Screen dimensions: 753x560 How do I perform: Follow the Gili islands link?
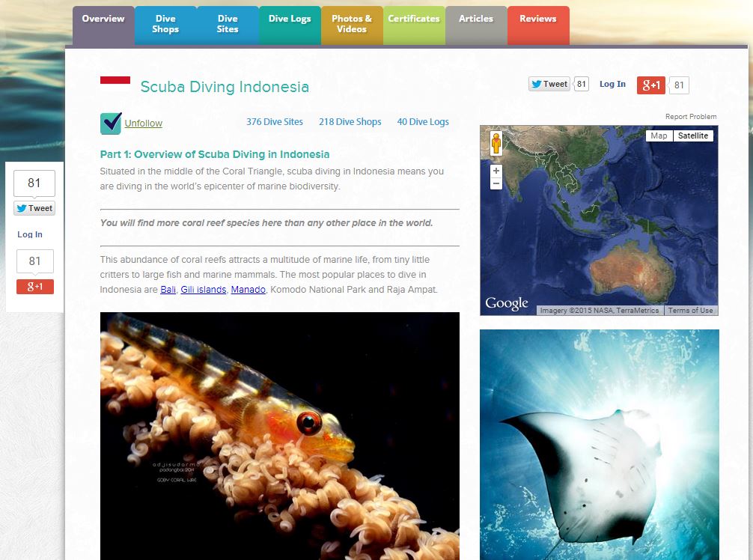click(x=203, y=290)
